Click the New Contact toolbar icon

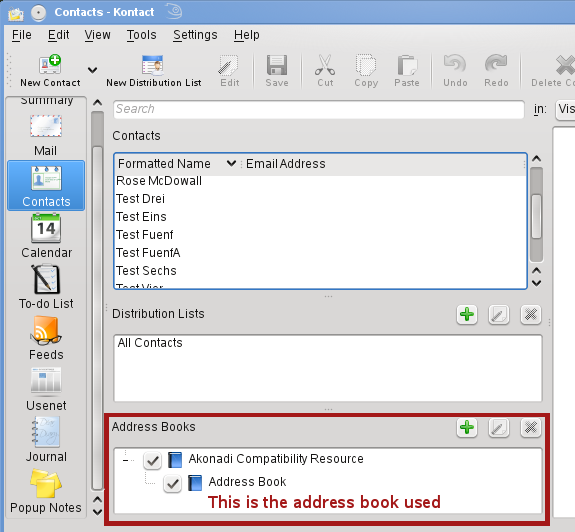pyautogui.click(x=50, y=65)
